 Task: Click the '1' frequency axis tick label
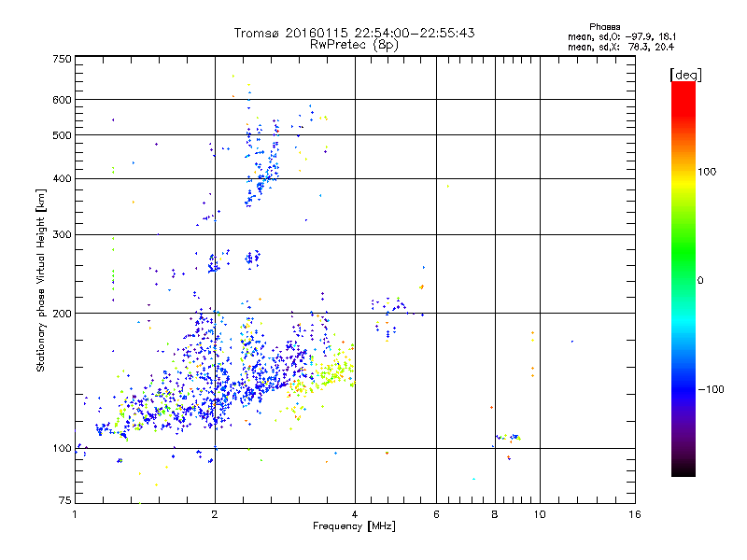[75, 514]
